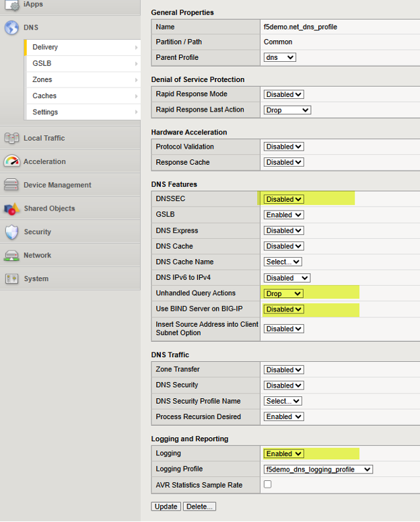Viewport: 420px width, 522px height.
Task: Open the Rapid Response Mode dropdown
Action: coord(283,94)
